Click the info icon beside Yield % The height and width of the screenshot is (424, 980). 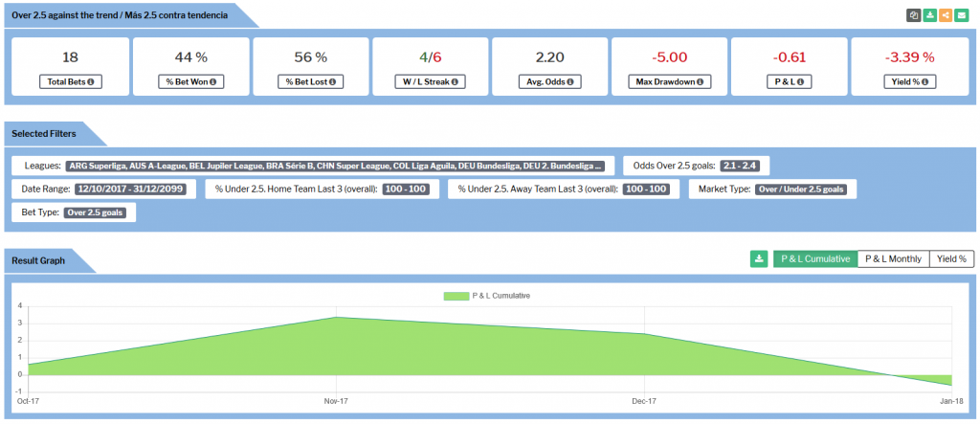[x=926, y=82]
